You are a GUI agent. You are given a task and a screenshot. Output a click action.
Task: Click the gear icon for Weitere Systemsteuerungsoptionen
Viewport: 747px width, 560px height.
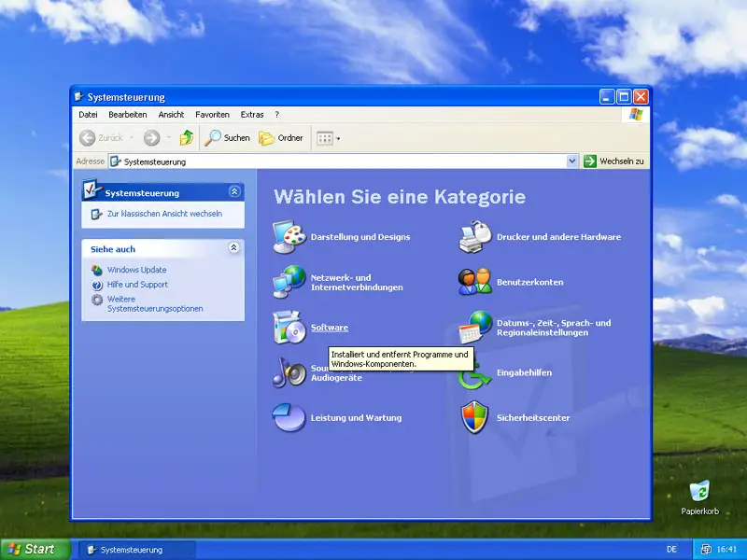(97, 300)
